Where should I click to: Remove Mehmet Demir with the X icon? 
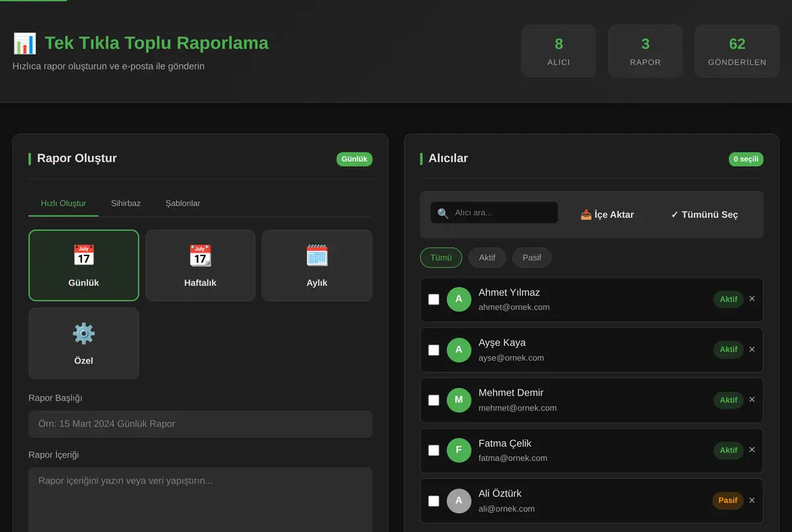752,399
